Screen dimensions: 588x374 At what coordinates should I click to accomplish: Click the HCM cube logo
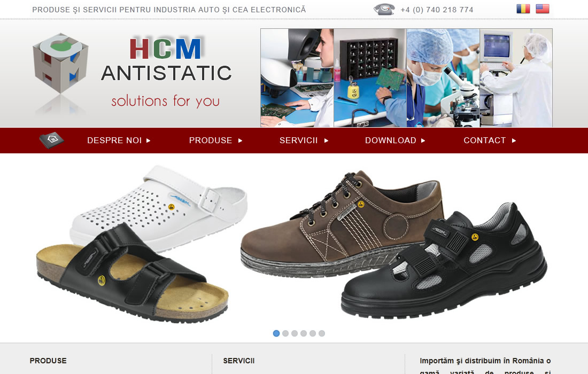[61, 64]
